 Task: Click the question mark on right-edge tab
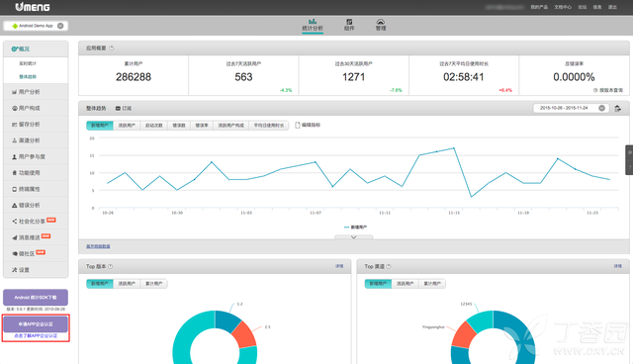click(x=629, y=167)
